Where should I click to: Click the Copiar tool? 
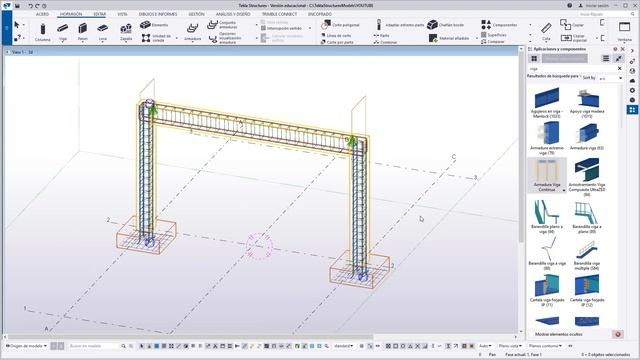coord(571,24)
